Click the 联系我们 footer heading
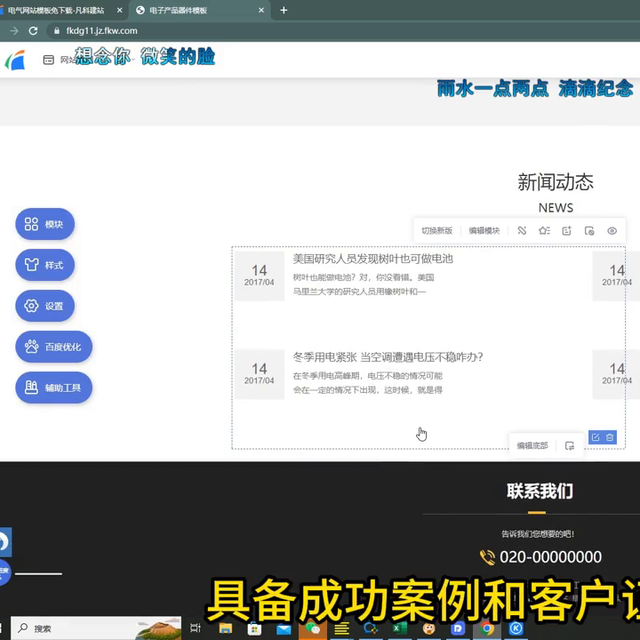The height and width of the screenshot is (640, 640). point(540,491)
